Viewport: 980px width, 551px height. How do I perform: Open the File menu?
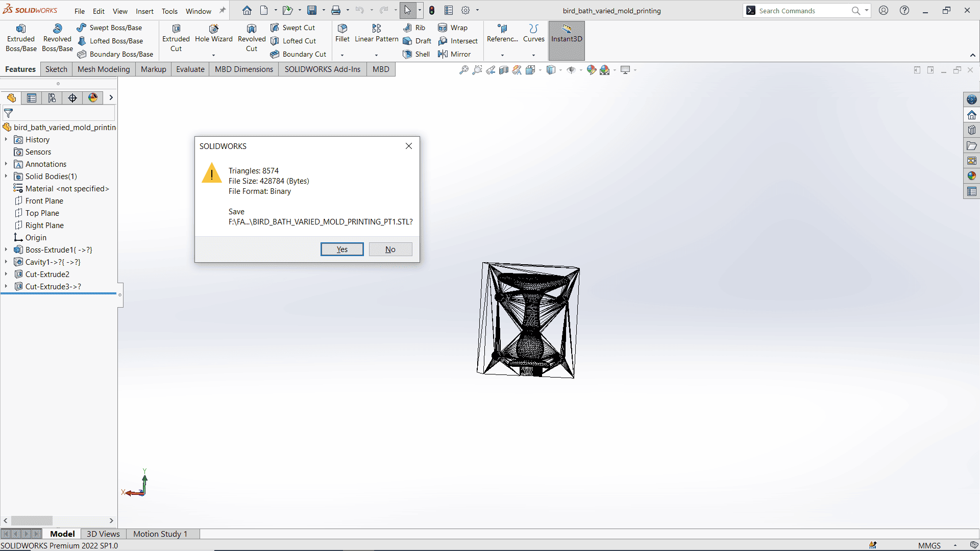click(80, 11)
